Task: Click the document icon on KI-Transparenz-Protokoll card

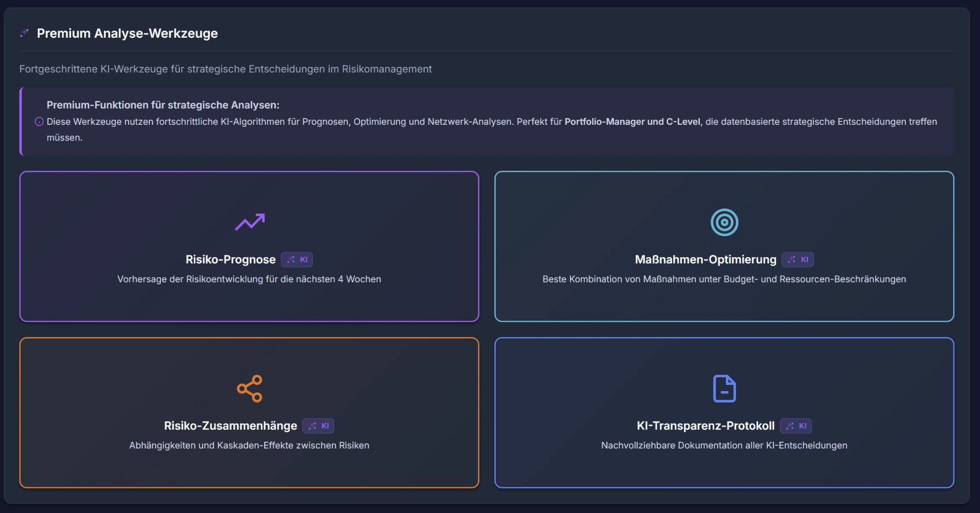Action: [724, 388]
